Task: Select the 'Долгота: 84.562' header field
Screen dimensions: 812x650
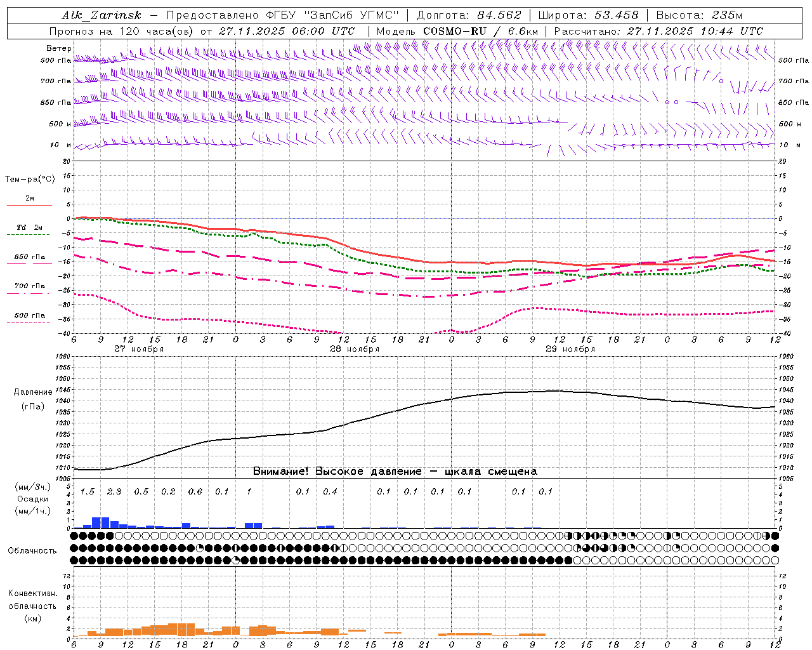Action: [x=469, y=15]
